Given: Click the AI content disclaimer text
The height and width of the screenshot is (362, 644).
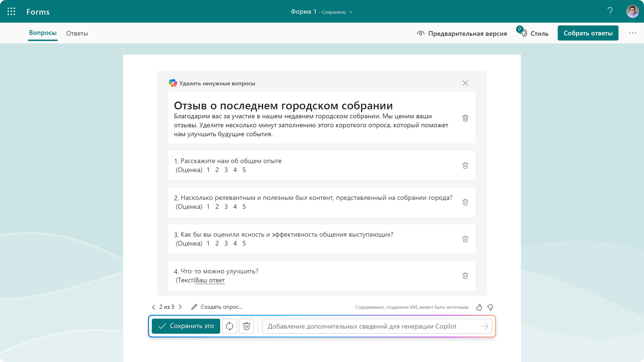Looking at the screenshot, I should pos(412,307).
